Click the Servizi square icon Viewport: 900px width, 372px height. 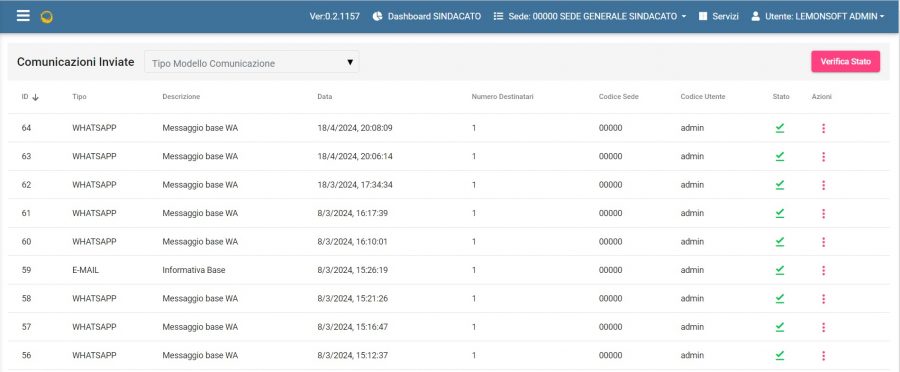click(703, 17)
